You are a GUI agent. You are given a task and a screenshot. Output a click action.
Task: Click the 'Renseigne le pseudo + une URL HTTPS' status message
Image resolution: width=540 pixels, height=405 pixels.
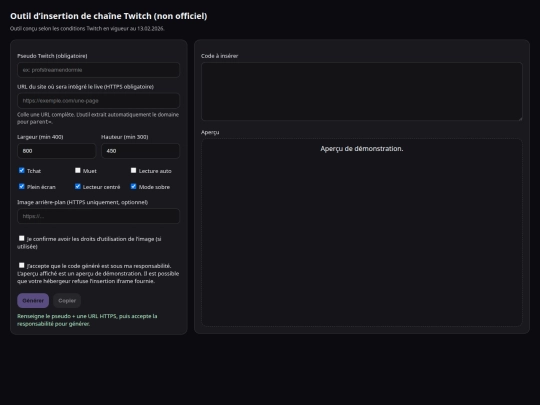point(87,320)
